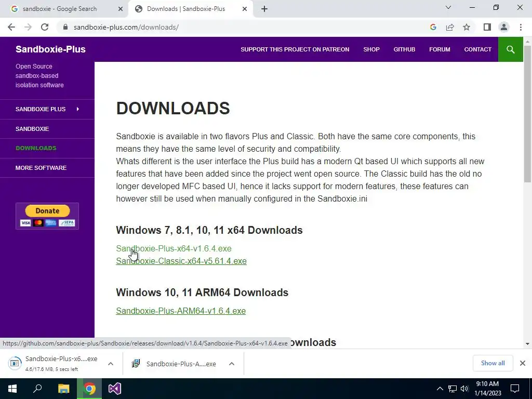
Task: Open Support This Project on Patreon
Action: click(295, 49)
